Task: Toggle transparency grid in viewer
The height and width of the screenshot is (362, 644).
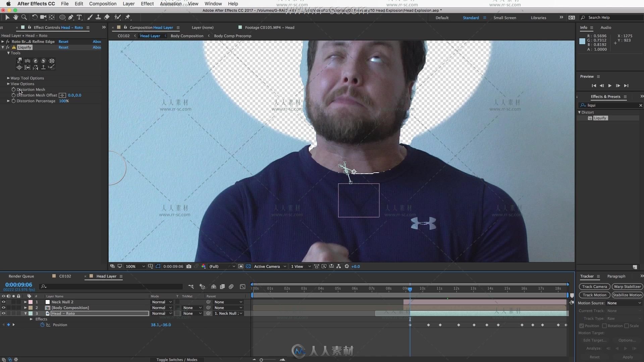Action: (x=248, y=266)
